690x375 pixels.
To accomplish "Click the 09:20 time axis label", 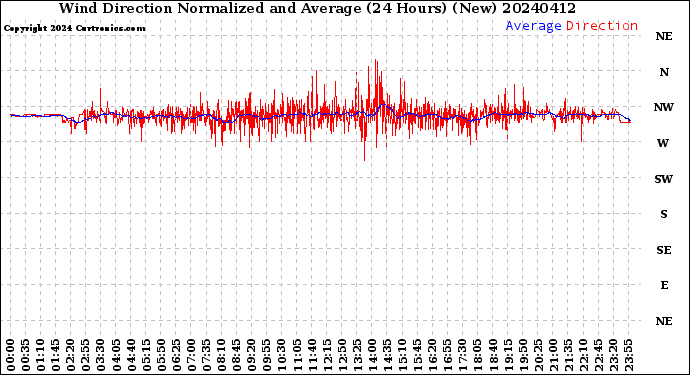I will click(251, 355).
